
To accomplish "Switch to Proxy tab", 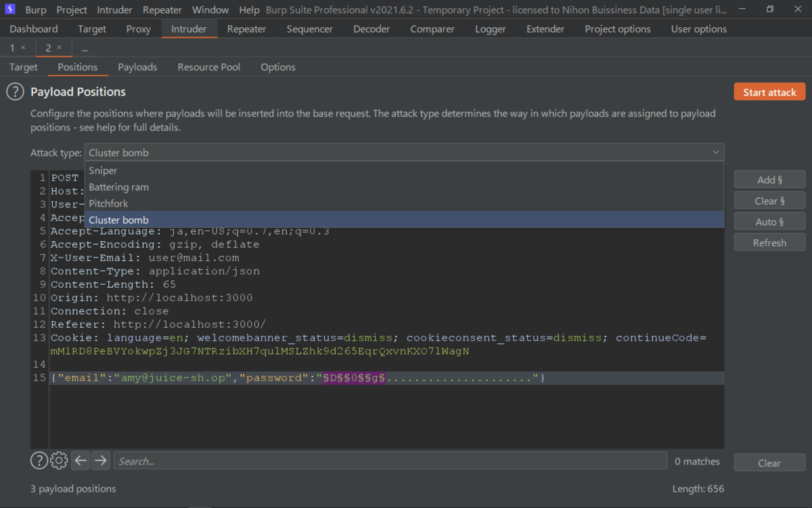I will click(x=139, y=29).
